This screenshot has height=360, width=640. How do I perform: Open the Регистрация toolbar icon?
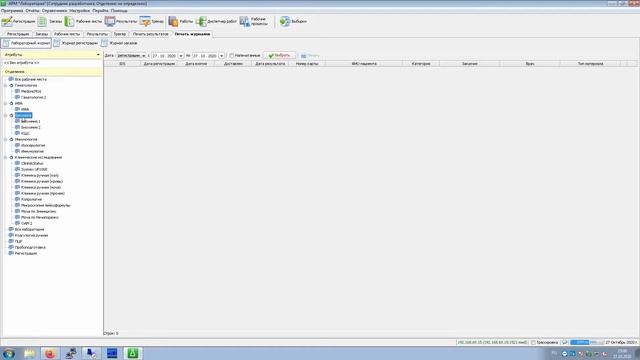7,21
